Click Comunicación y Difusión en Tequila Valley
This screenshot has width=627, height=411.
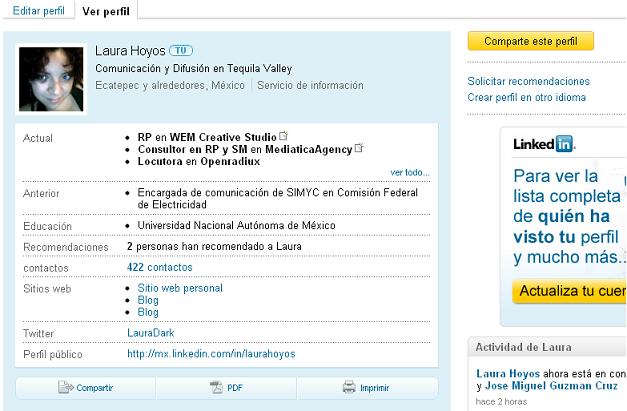194,68
